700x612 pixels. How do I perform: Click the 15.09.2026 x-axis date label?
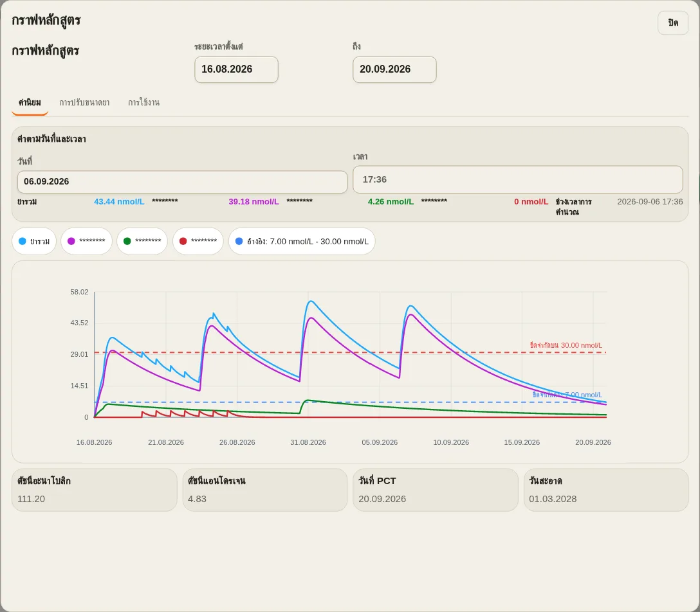tap(522, 442)
